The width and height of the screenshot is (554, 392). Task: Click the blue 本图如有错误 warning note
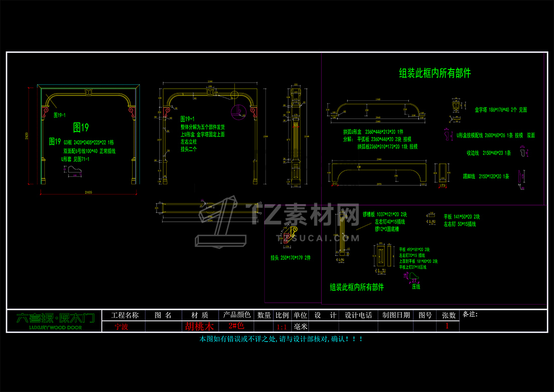(x=281, y=339)
